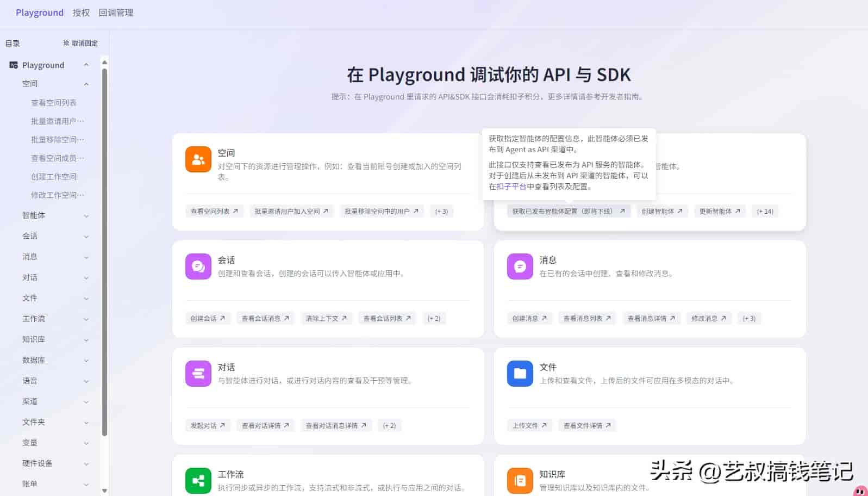868x496 pixels.
Task: Select 创建工作空间 in sidebar
Action: (54, 176)
